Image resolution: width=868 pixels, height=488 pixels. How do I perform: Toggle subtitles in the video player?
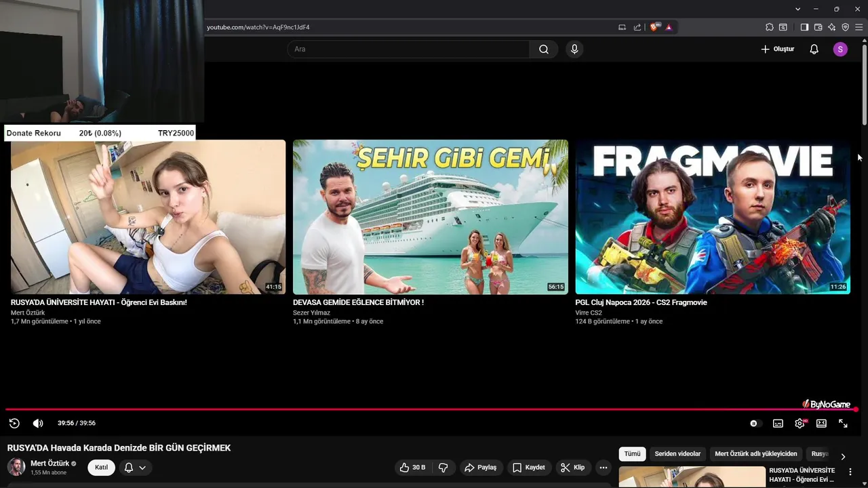pyautogui.click(x=778, y=423)
